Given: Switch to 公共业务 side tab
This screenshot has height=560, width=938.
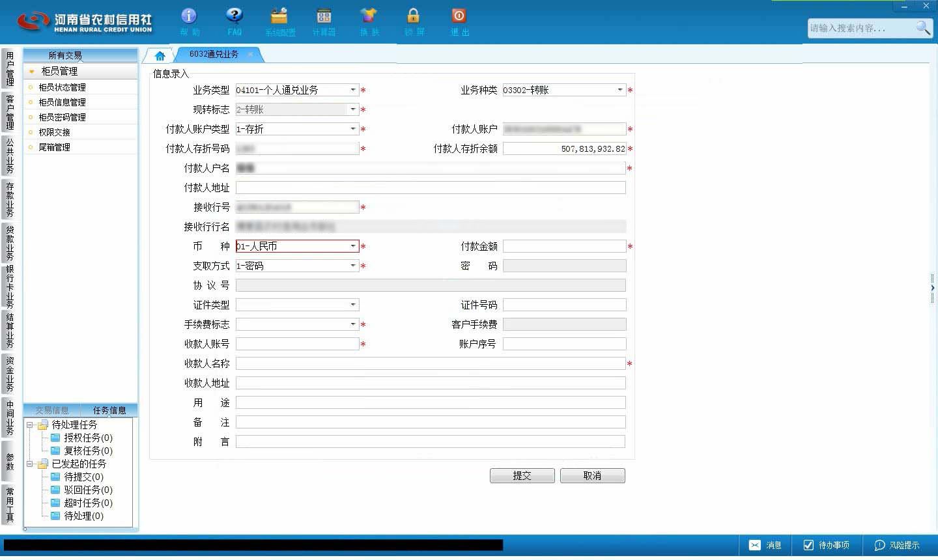Looking at the screenshot, I should click(10, 155).
